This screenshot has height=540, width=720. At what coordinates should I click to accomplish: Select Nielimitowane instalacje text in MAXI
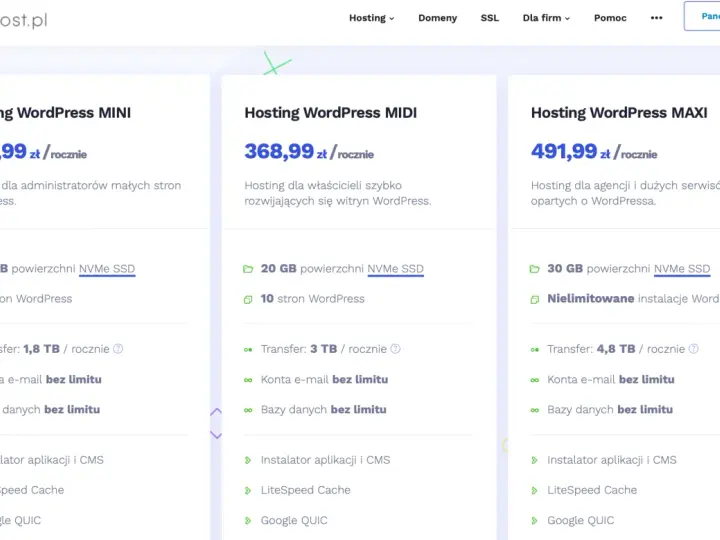point(634,299)
